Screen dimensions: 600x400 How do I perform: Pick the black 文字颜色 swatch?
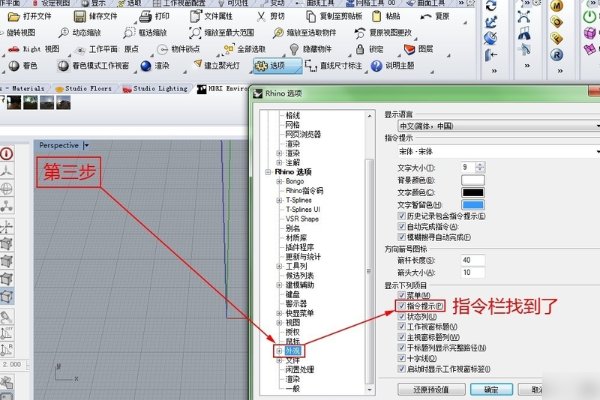click(473, 193)
